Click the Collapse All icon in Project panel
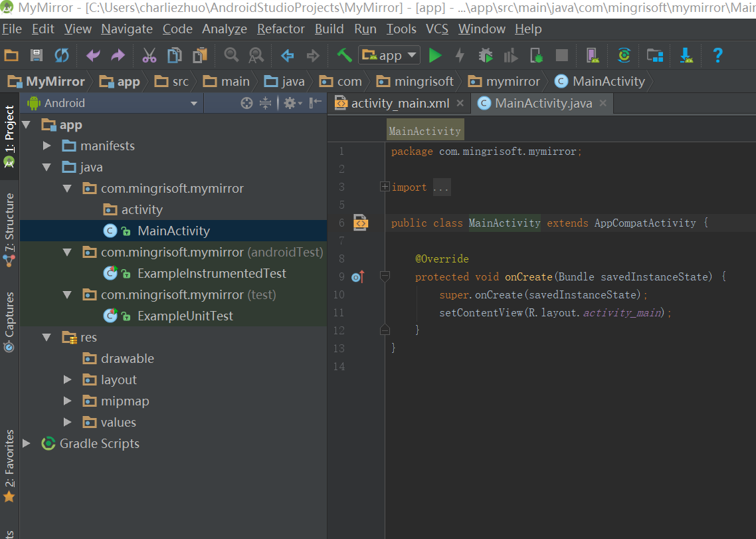756x539 pixels. [265, 103]
